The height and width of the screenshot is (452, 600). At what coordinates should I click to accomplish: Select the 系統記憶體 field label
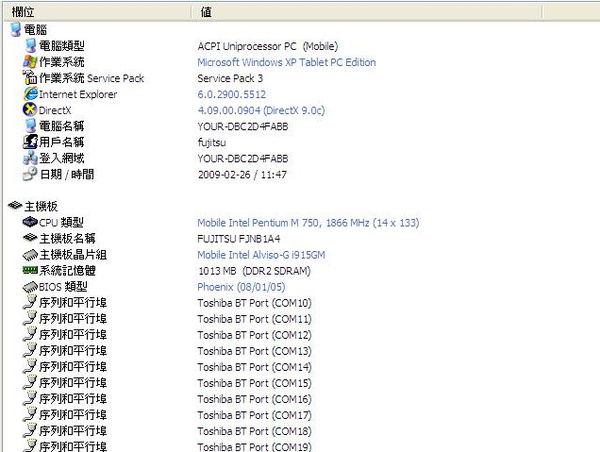67,271
